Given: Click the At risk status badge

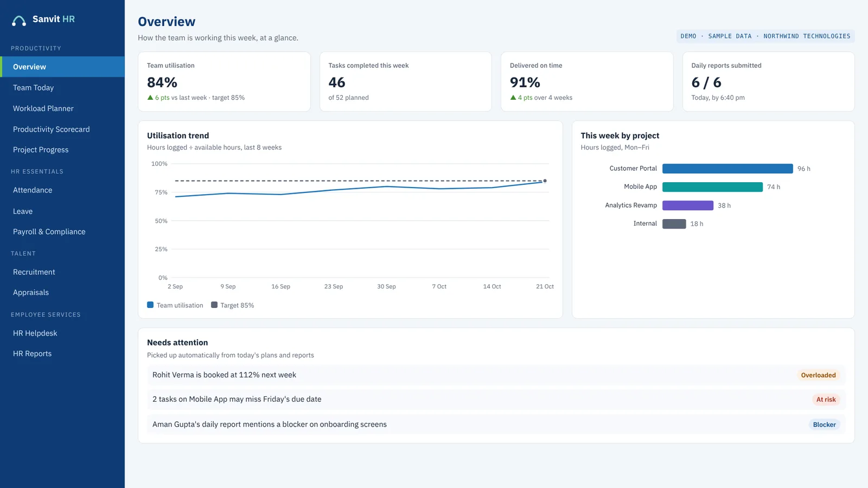Looking at the screenshot, I should point(826,400).
